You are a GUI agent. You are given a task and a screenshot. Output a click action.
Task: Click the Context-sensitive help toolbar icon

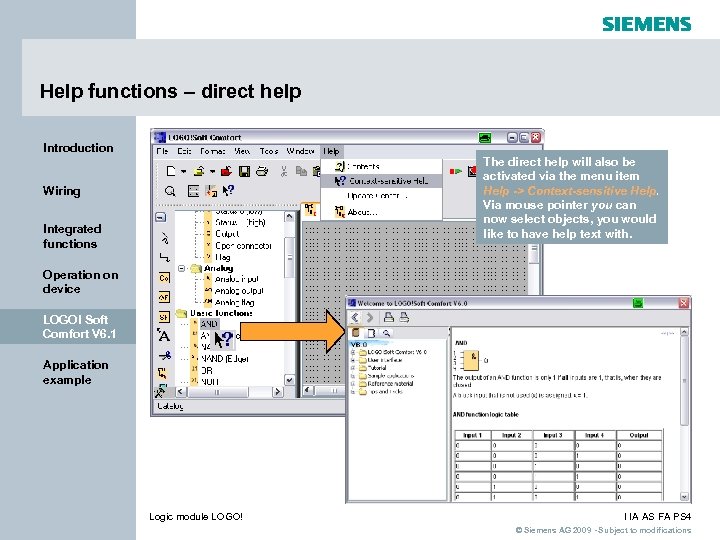coord(228,191)
